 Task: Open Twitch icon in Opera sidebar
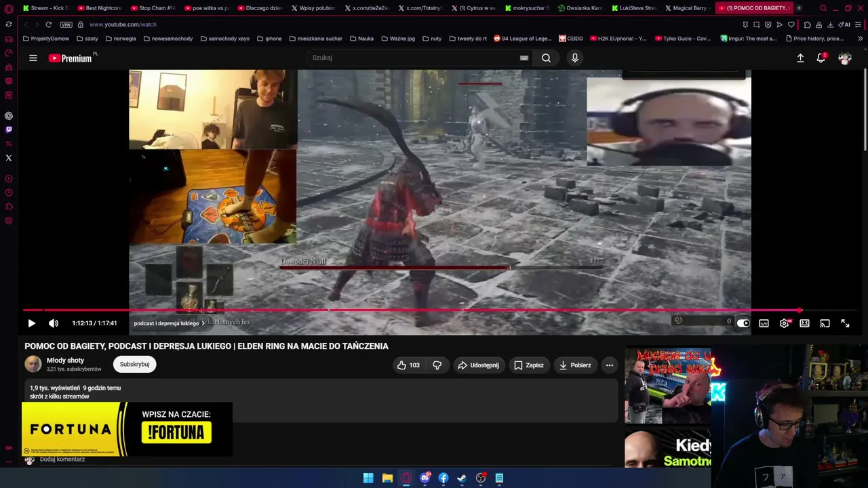click(x=9, y=129)
